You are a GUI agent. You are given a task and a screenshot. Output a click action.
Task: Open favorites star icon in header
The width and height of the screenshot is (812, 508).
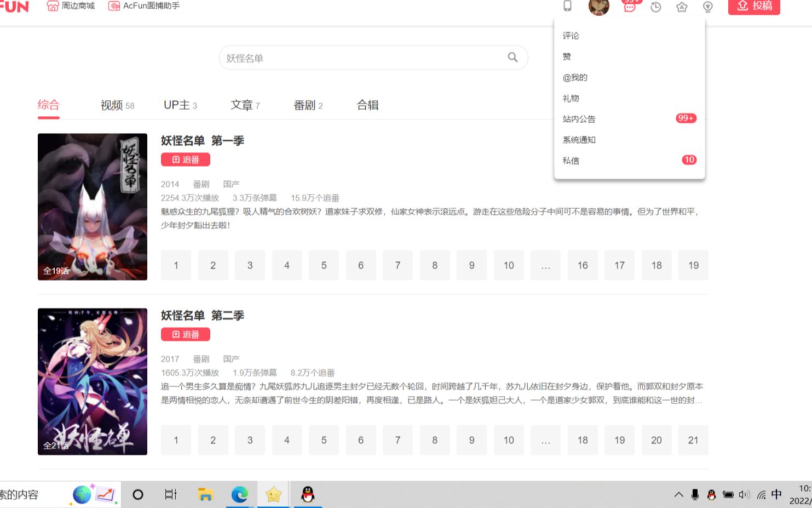682,7
